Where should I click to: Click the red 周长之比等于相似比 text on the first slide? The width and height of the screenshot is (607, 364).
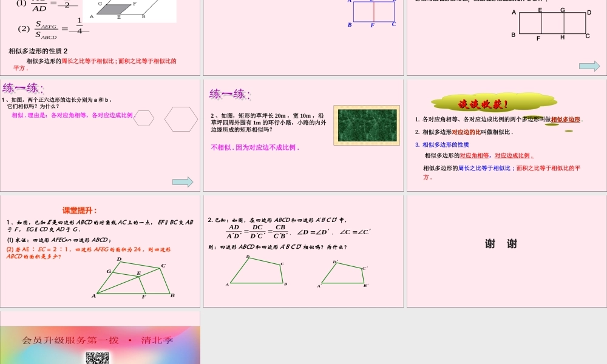point(87,61)
